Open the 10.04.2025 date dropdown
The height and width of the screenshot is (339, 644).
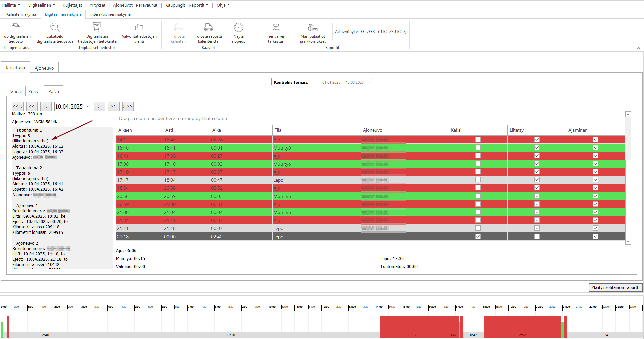coord(88,107)
